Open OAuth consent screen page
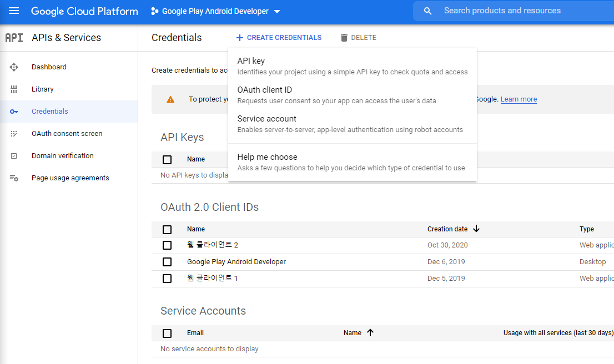Viewport: 614px width, 364px height. pos(67,134)
